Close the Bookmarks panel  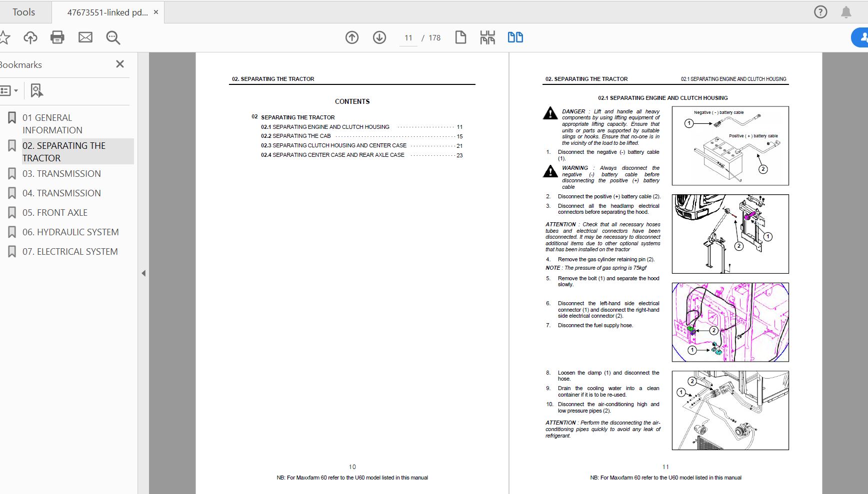coord(120,64)
